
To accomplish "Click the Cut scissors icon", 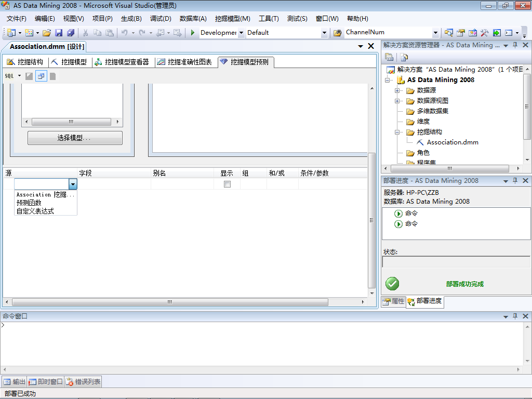I will coord(86,33).
